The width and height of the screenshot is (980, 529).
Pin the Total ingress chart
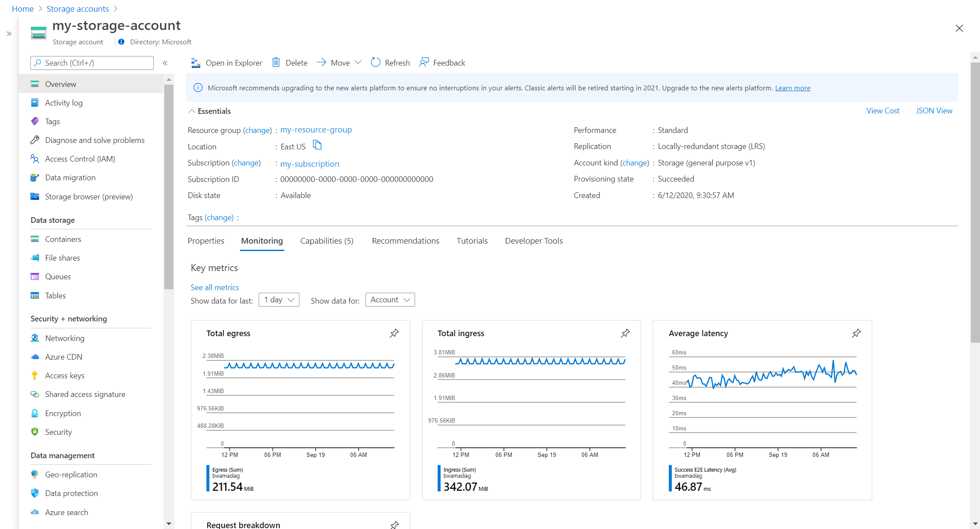(x=625, y=333)
